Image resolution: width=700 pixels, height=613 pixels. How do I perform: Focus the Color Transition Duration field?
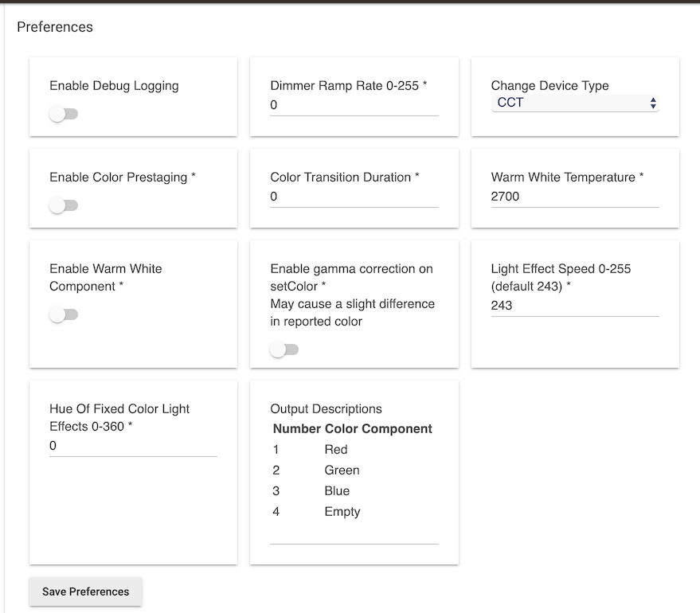click(x=354, y=197)
